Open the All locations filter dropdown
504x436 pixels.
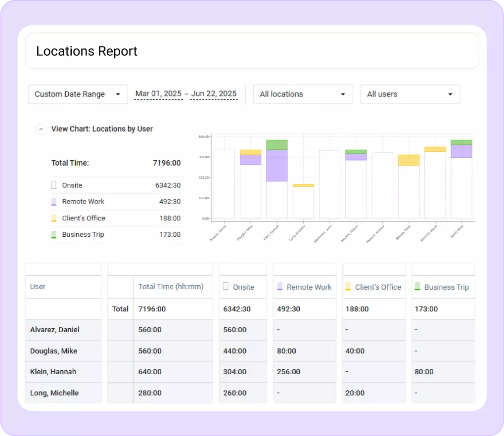click(302, 94)
